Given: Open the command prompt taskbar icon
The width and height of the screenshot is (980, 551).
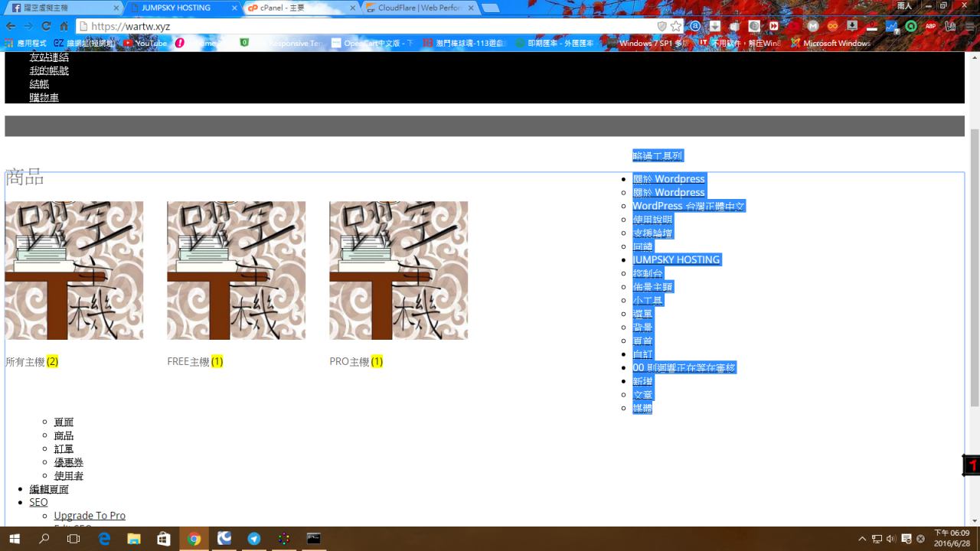Looking at the screenshot, I should pos(313,539).
